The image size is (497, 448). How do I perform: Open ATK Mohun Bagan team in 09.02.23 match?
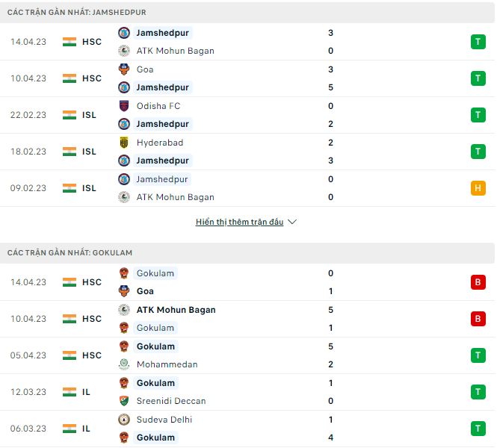point(176,197)
